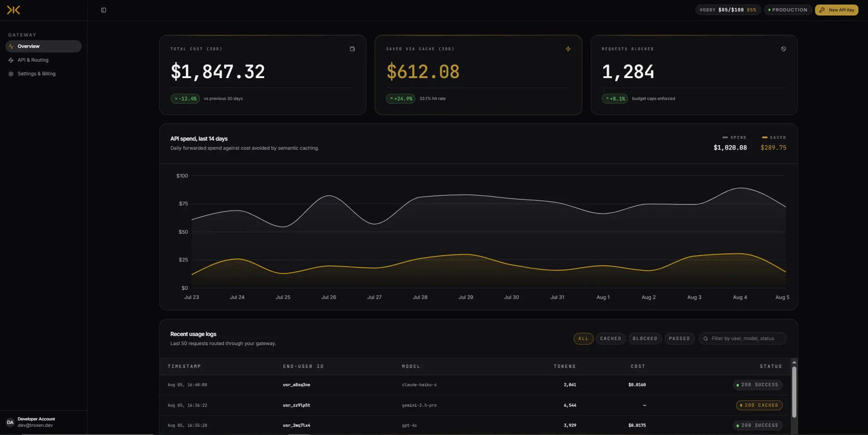868x435 pixels.
Task: Click the API & Routing sidebar icon
Action: click(11, 60)
